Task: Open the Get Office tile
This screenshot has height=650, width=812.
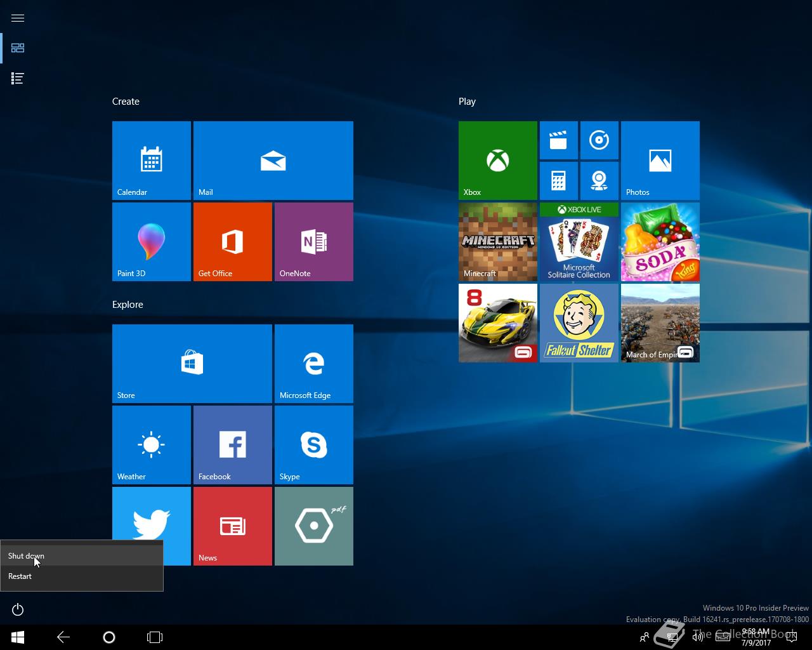Action: pos(233,242)
